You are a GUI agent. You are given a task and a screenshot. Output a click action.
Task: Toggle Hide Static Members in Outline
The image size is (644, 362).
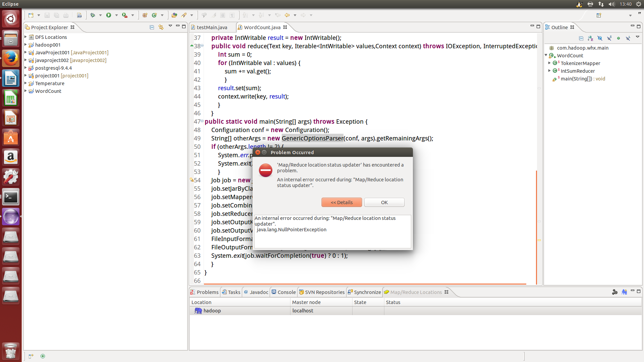(609, 38)
